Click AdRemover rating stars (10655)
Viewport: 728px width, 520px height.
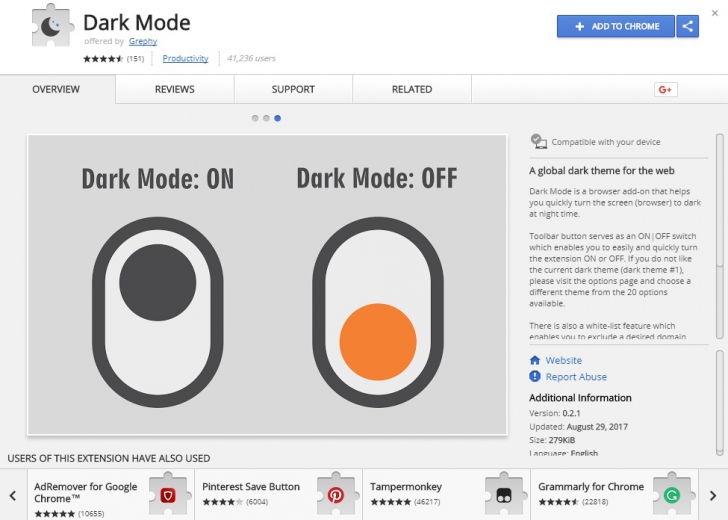point(54,514)
